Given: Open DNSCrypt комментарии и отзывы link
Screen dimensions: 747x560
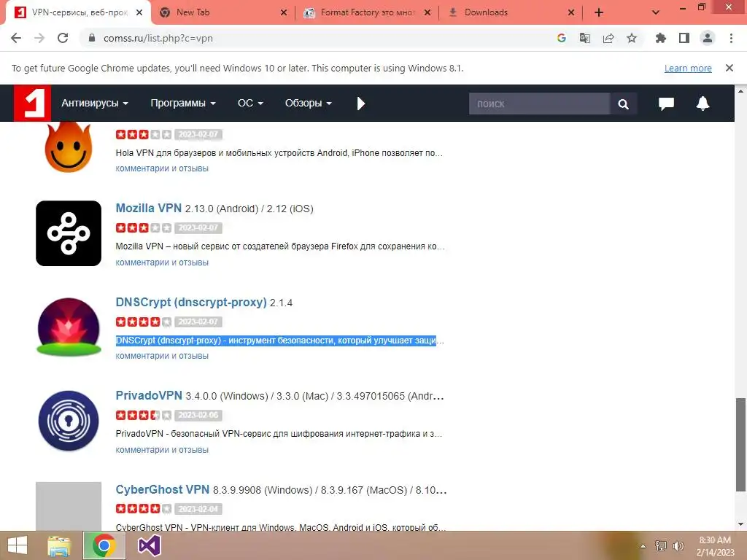Looking at the screenshot, I should coord(162,356).
